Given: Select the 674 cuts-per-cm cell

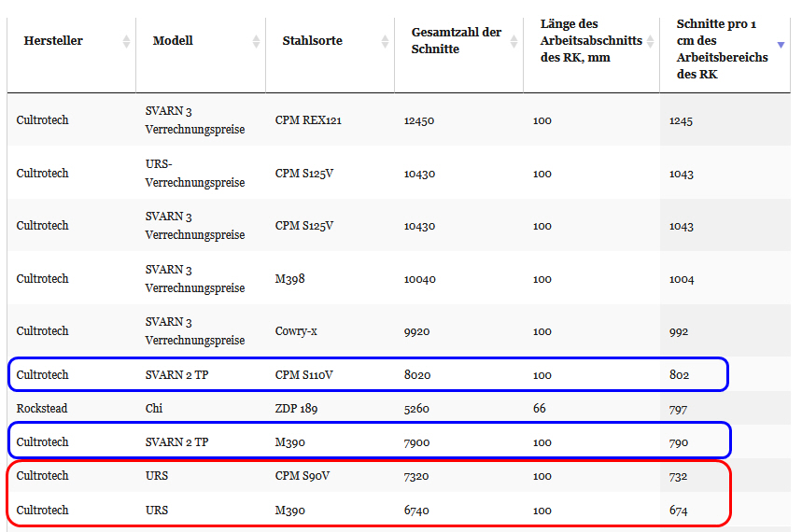Looking at the screenshot, I should coord(678,511).
